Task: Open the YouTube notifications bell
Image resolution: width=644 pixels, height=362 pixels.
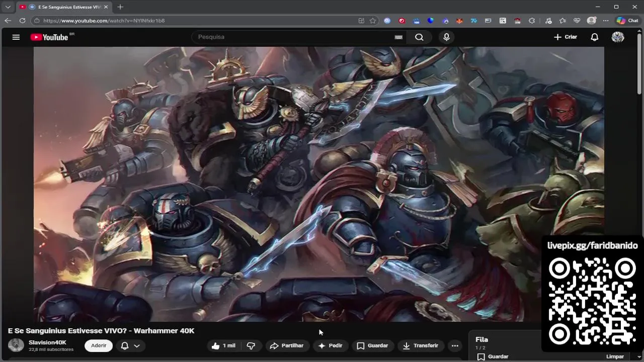Action: tap(595, 37)
